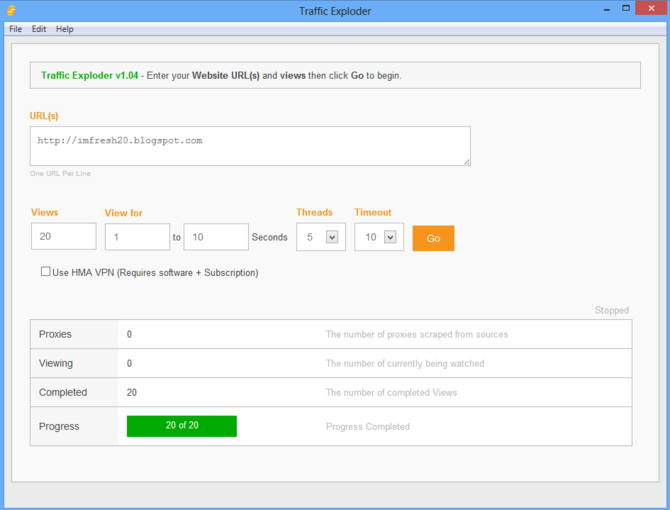
Task: Click the Viewing row label
Action: tap(56, 363)
